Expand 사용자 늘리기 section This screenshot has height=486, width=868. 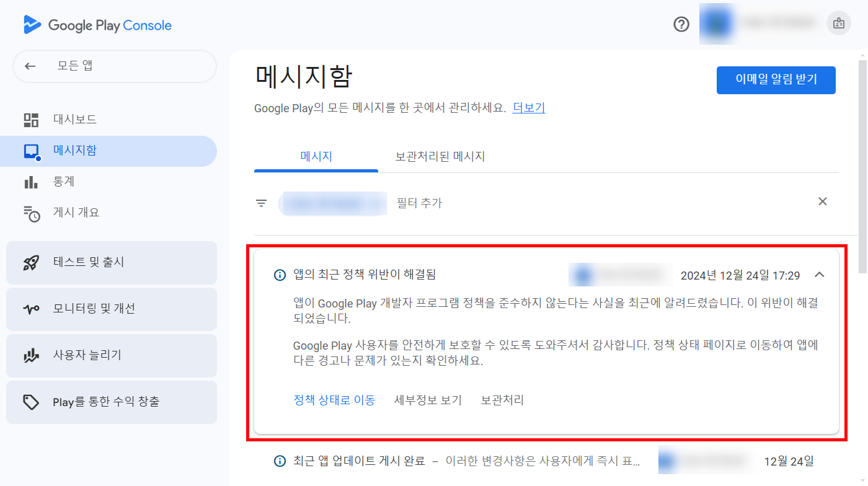point(112,355)
